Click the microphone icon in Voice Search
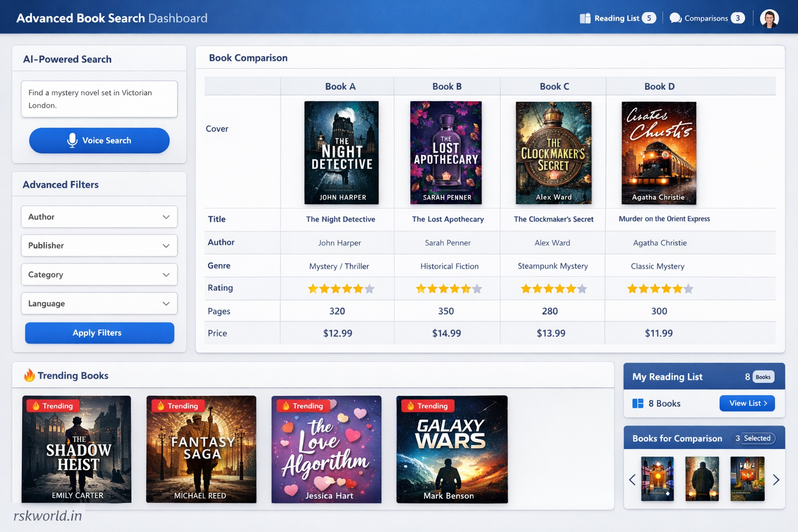This screenshot has width=798, height=532. tap(72, 140)
